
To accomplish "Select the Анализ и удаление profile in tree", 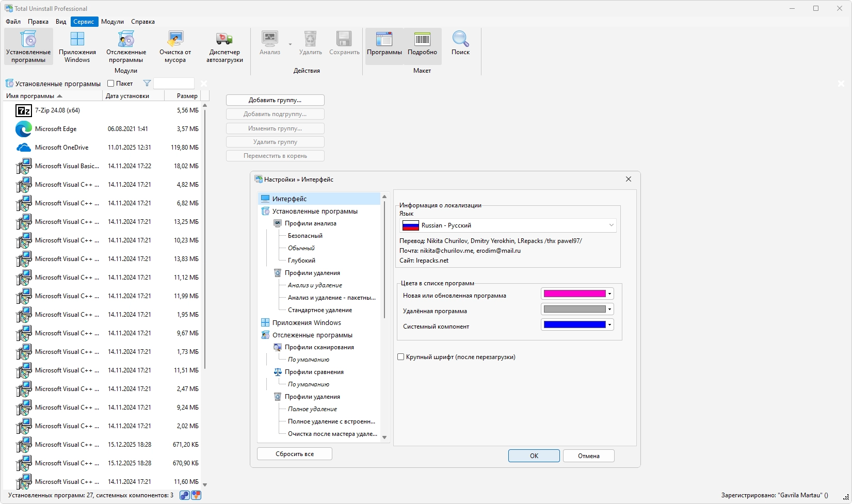I will [315, 285].
